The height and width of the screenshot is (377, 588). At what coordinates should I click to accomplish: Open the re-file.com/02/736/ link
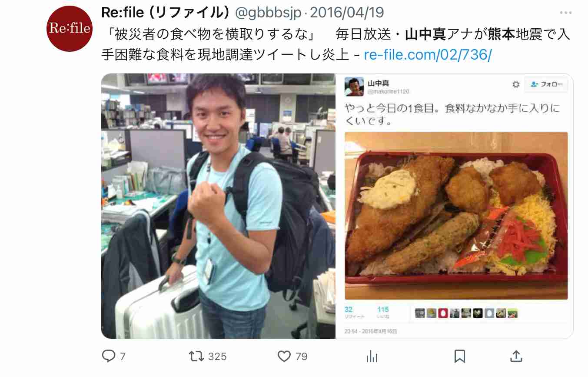(428, 55)
